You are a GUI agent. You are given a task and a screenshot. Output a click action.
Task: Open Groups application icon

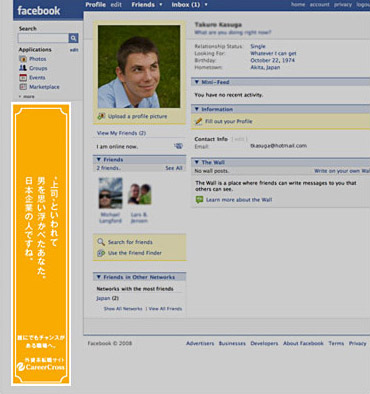pos(23,68)
